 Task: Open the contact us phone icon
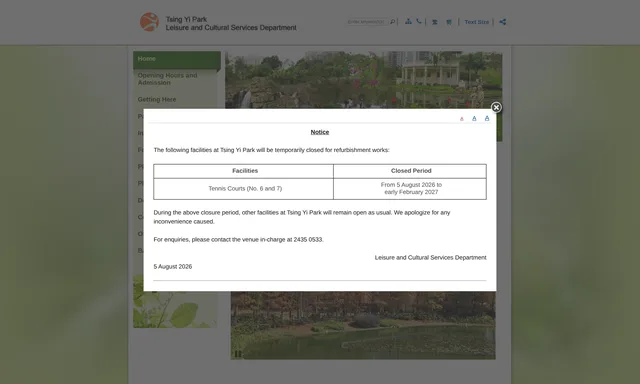(419, 21)
